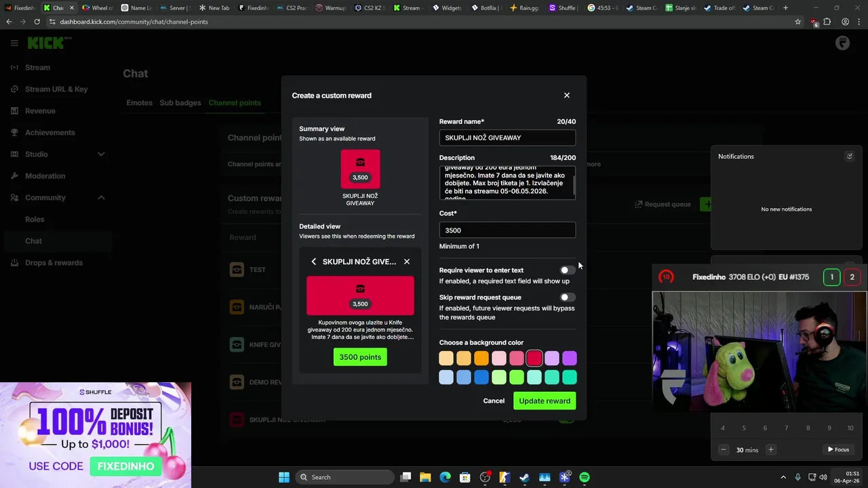This screenshot has height=488, width=868.
Task: Click the Description box scrollbar
Action: (574, 186)
